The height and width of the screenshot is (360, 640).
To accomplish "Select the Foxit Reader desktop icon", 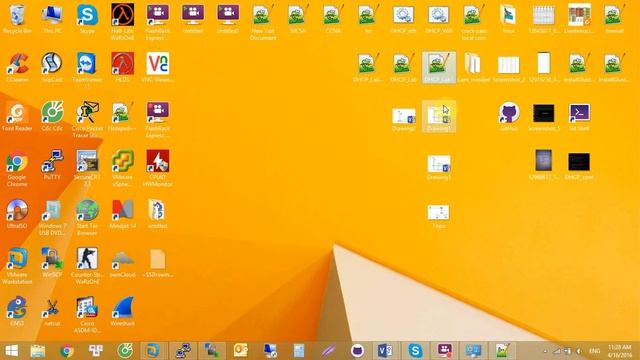I will 17,116.
